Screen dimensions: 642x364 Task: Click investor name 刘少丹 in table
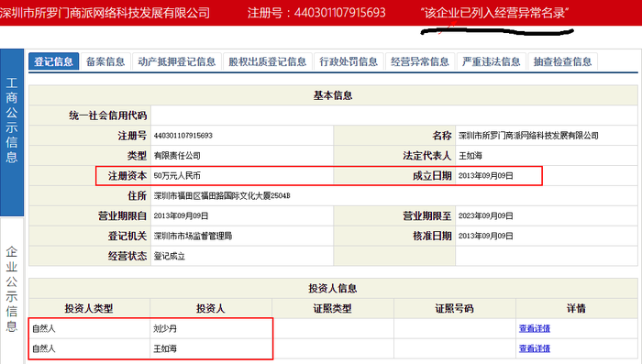(x=165, y=328)
